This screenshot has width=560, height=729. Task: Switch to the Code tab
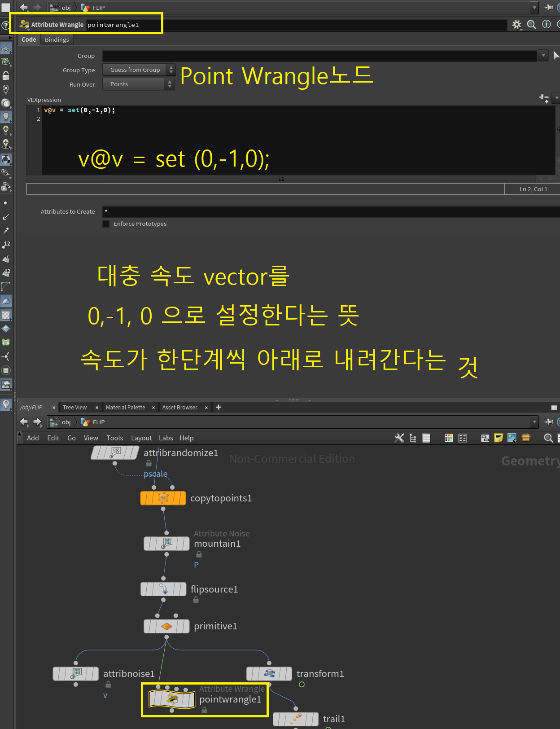[29, 40]
